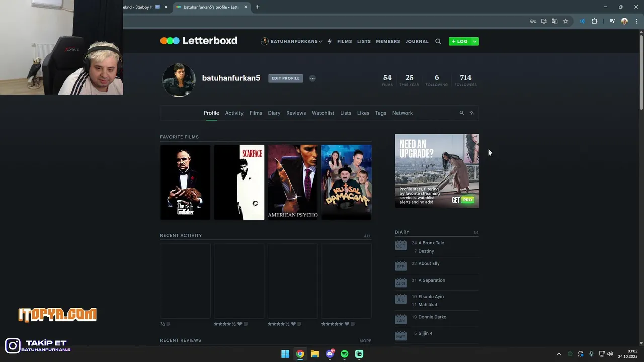This screenshot has width=644, height=362.
Task: Open the Chrome three-dot menu
Action: pos(636,21)
